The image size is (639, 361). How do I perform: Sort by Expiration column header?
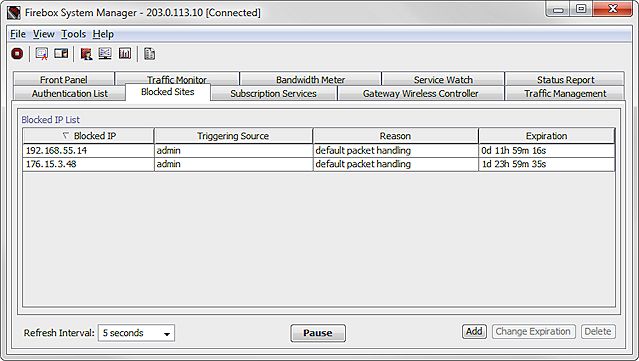(x=546, y=136)
